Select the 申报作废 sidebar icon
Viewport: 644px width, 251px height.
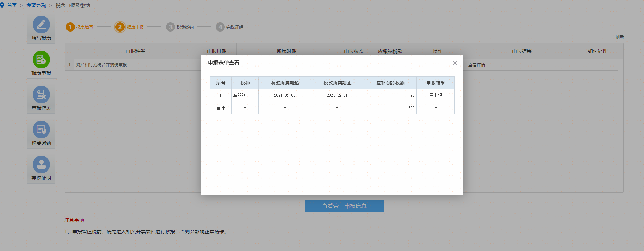tap(41, 95)
